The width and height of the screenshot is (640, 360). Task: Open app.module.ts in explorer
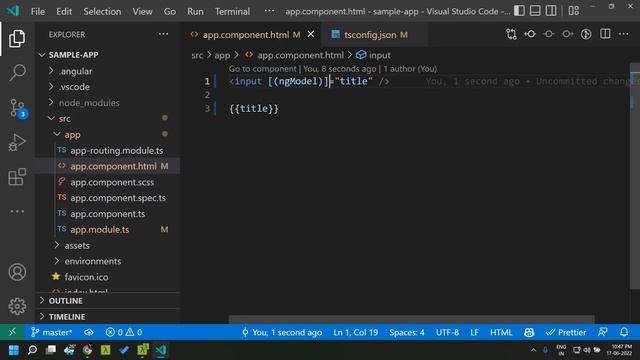(x=108, y=229)
